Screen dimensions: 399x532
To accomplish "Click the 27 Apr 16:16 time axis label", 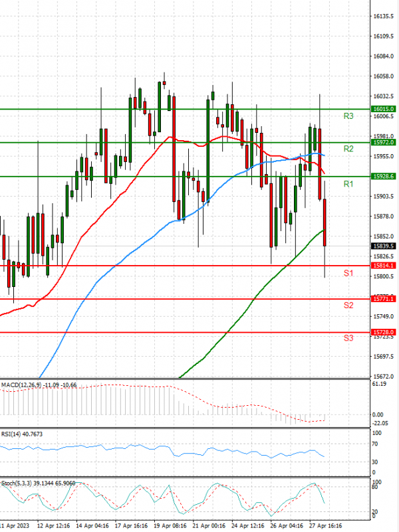I will 325,526.
